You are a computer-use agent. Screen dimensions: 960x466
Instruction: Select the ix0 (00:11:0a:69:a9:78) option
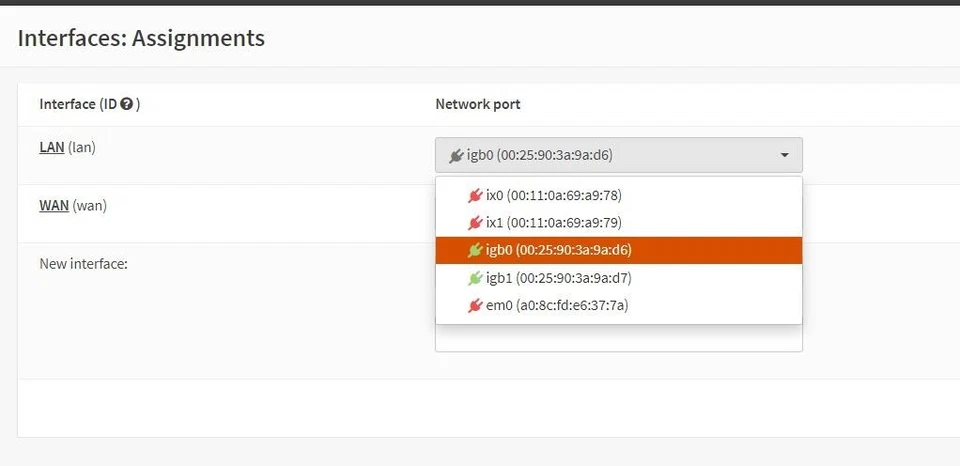(x=561, y=195)
